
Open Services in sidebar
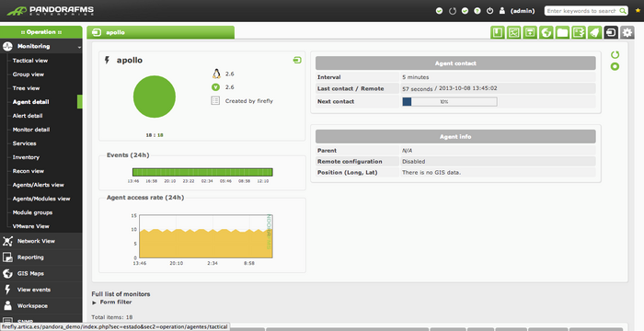24,143
